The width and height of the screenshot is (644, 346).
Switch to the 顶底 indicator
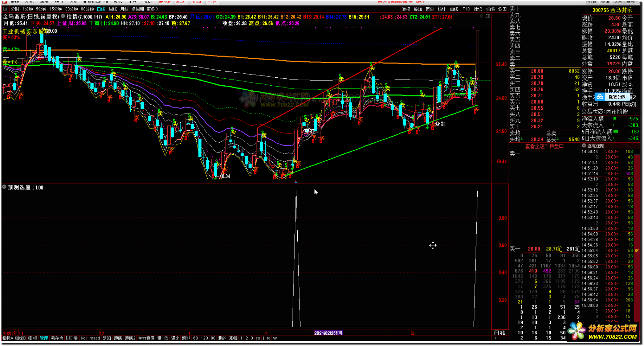pos(118,338)
